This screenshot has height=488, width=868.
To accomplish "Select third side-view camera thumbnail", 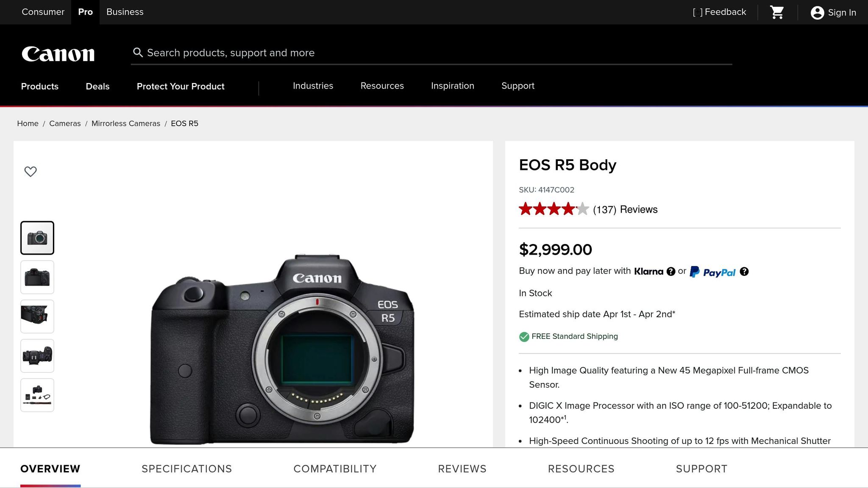I will 37,316.
